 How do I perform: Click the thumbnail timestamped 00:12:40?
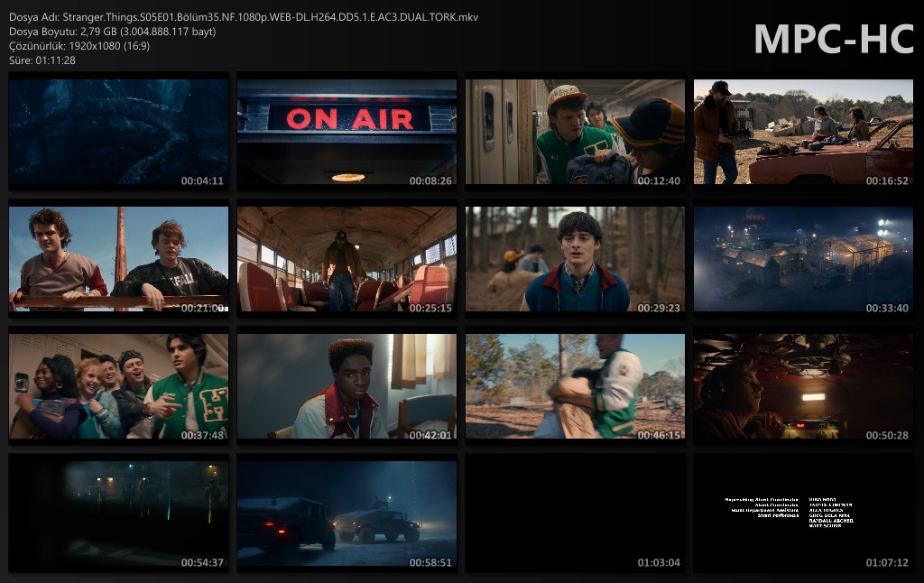point(575,132)
